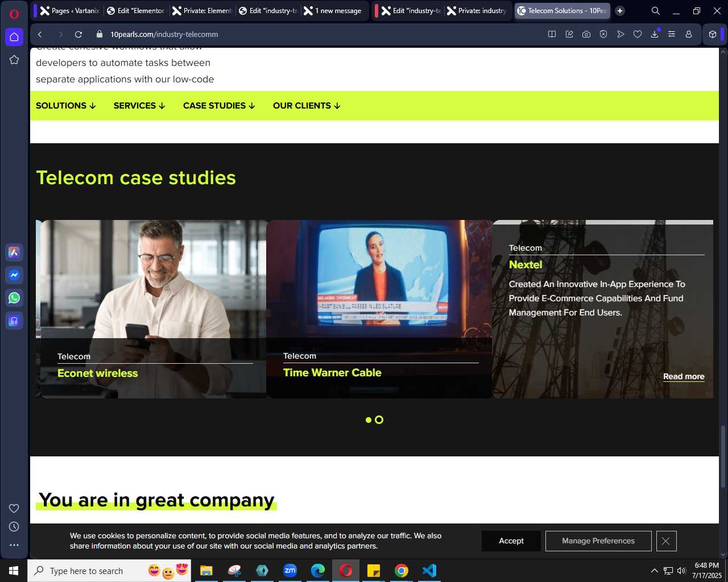Open the sidebar heart pinboards icon

pos(14,508)
